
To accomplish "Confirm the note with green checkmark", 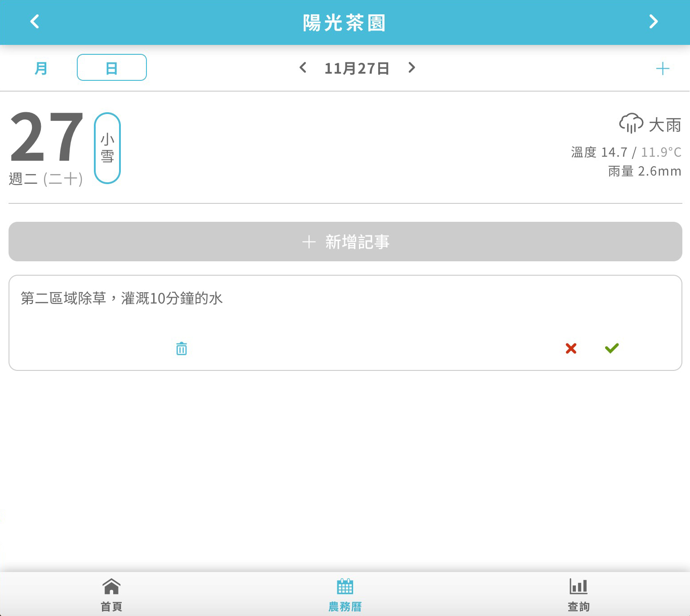I will pos(612,348).
